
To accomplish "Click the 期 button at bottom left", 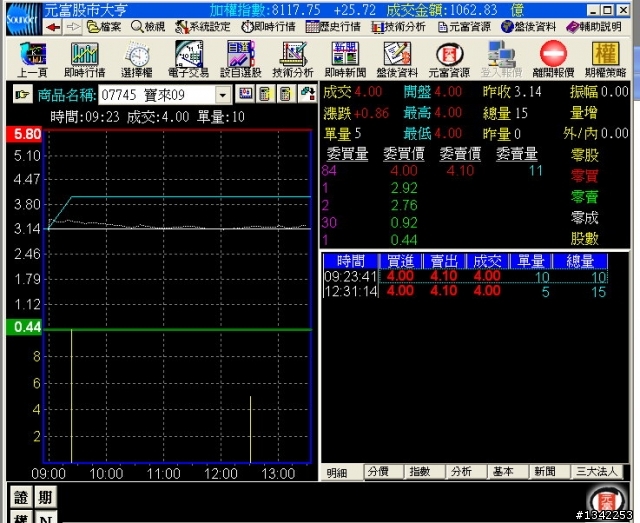I will 45,497.
